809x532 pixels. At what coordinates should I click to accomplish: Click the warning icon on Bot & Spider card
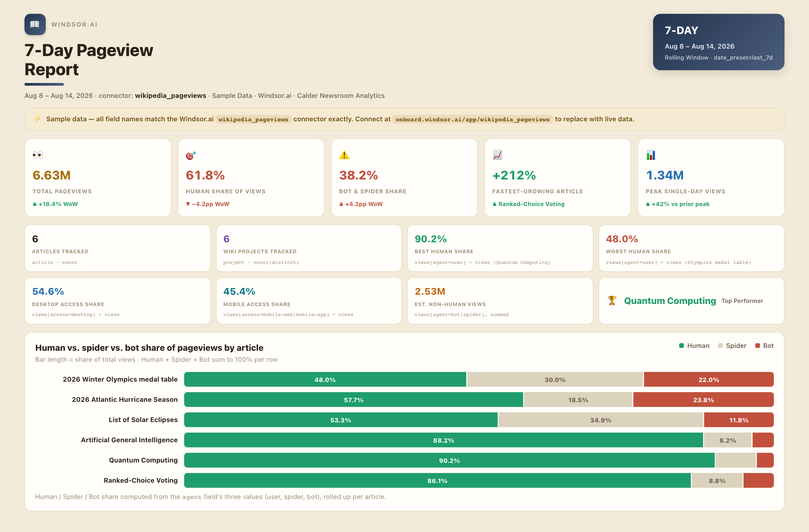click(x=344, y=155)
